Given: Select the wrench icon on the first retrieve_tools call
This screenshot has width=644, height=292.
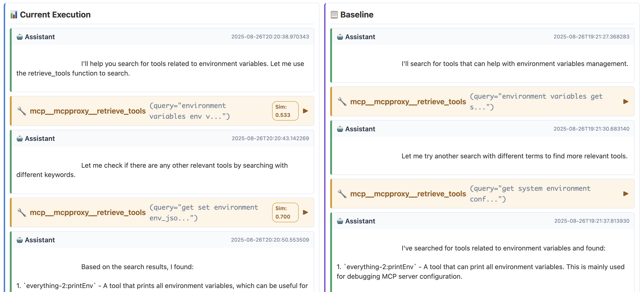Looking at the screenshot, I should click(22, 111).
